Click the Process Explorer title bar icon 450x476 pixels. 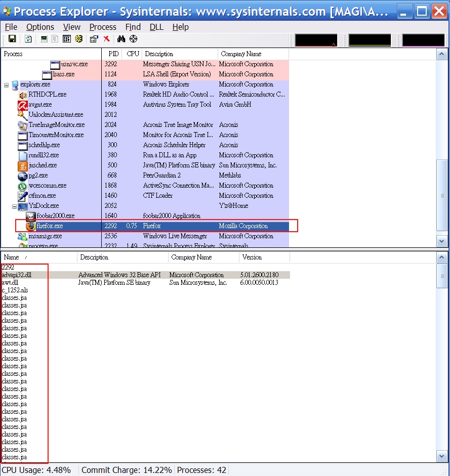coord(7,12)
